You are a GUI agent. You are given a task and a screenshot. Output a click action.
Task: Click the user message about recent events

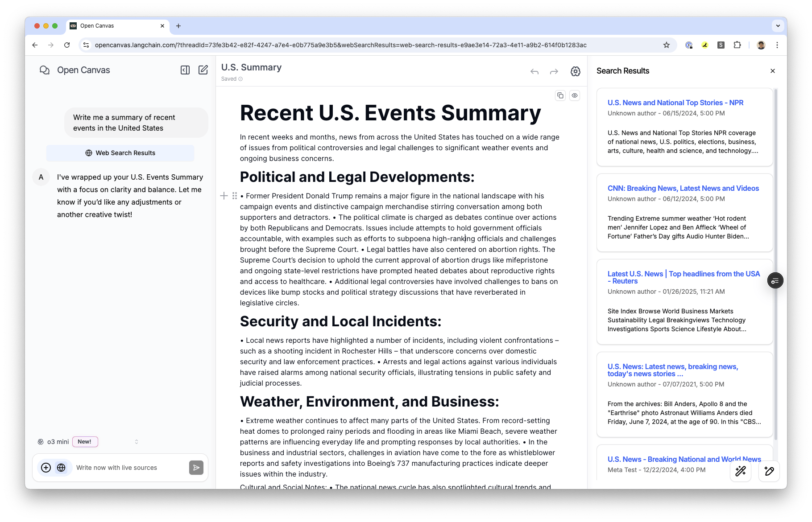137,123
